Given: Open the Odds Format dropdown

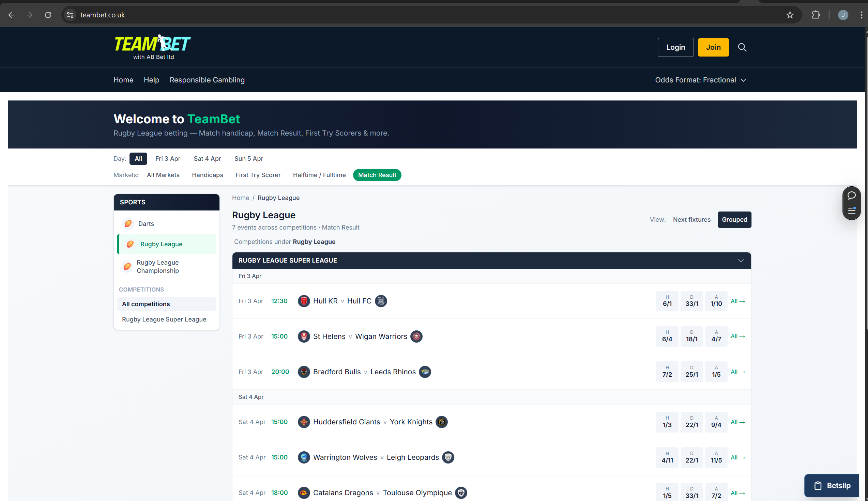Looking at the screenshot, I should (x=700, y=80).
